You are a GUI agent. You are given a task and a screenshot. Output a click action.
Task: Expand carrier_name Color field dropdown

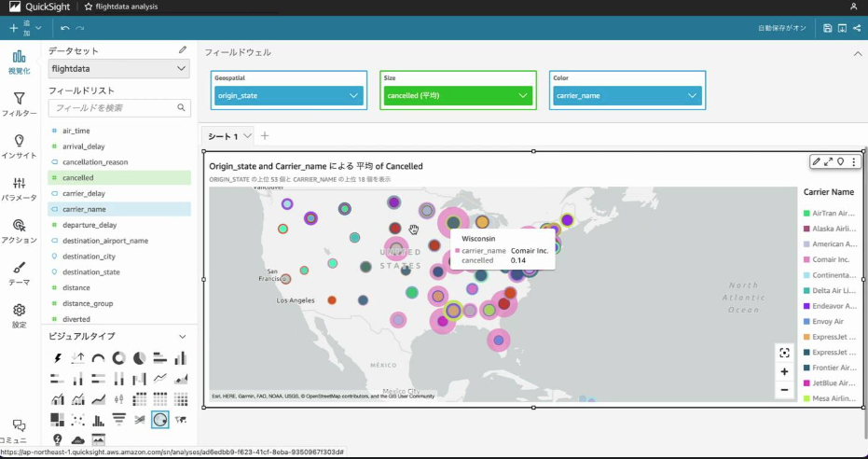[x=692, y=96]
